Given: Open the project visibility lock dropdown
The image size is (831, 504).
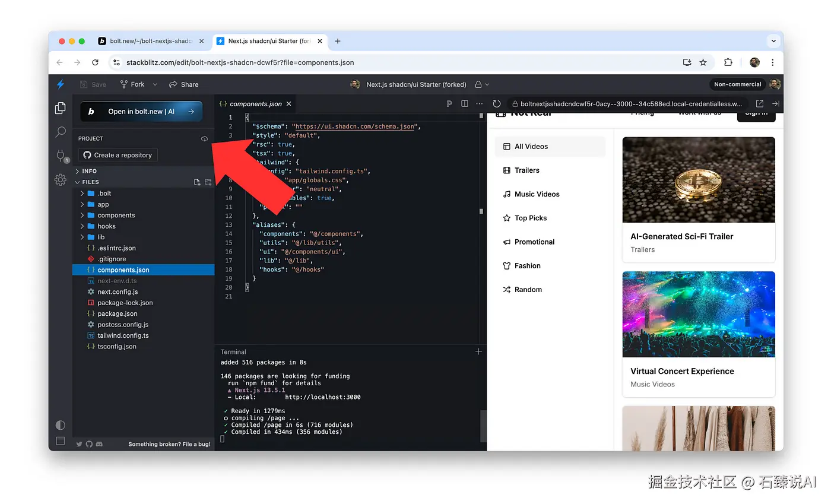Looking at the screenshot, I should 483,84.
